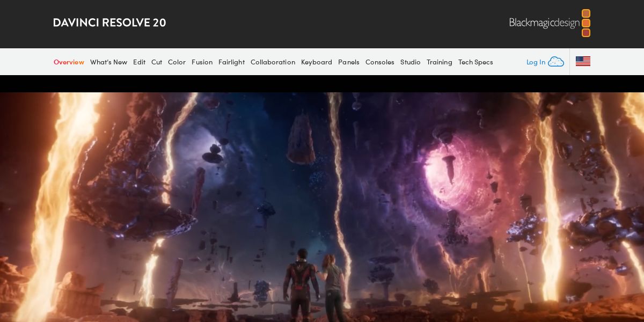Go to What's New page
This screenshot has height=322, width=644.
(x=108, y=62)
